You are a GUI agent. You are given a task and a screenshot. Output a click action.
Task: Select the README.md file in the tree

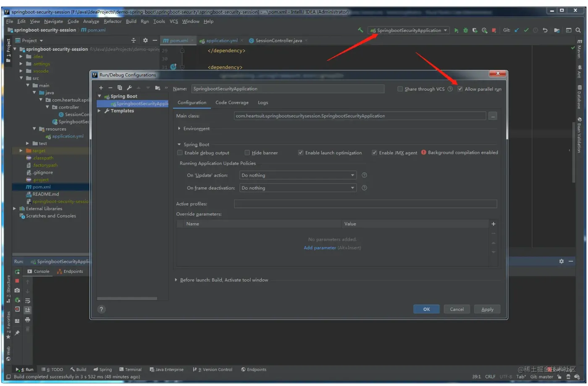tap(46, 194)
